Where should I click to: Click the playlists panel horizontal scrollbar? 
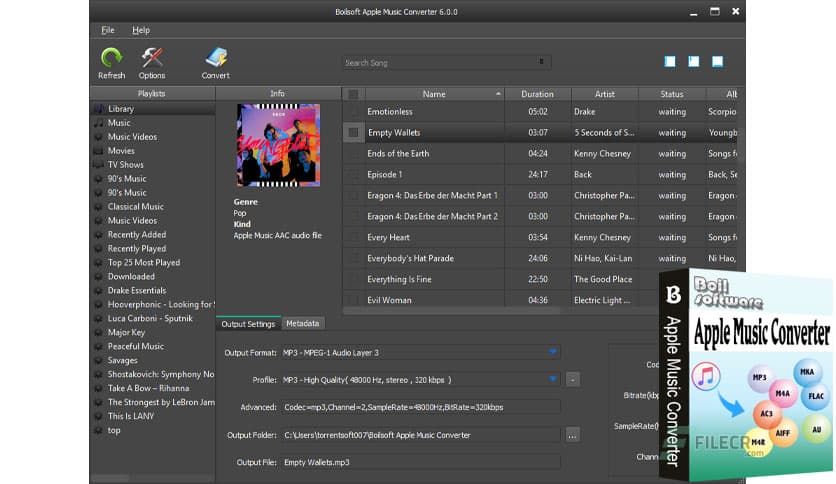pos(110,478)
